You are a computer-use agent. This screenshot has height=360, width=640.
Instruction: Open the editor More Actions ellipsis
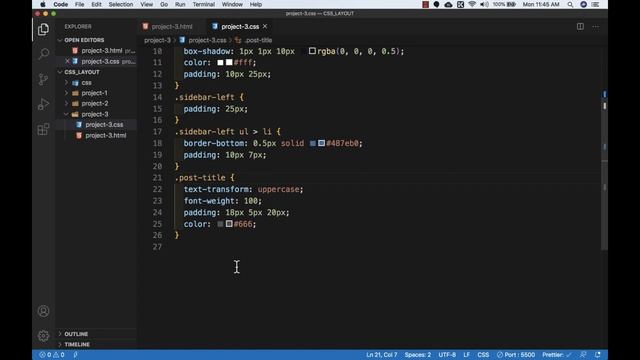[596, 27]
